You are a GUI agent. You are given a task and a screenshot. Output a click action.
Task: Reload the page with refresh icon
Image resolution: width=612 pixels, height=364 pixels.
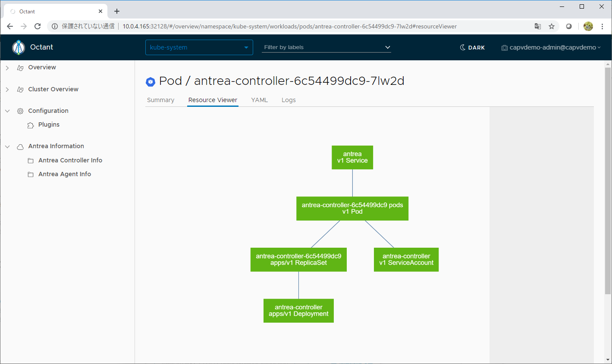point(38,26)
